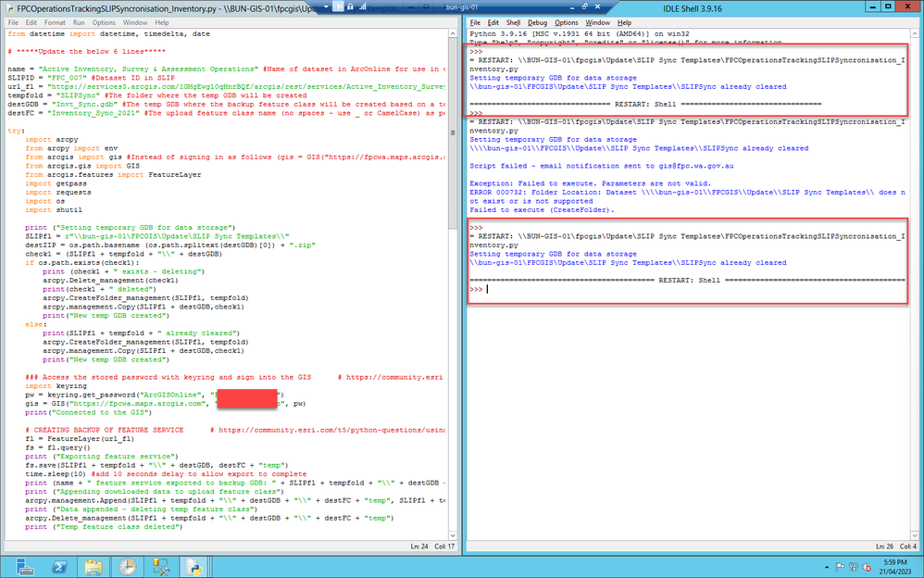The image size is (924, 578).
Task: Click the 'tempfold = "SLIPSync"' code line
Action: [157, 95]
